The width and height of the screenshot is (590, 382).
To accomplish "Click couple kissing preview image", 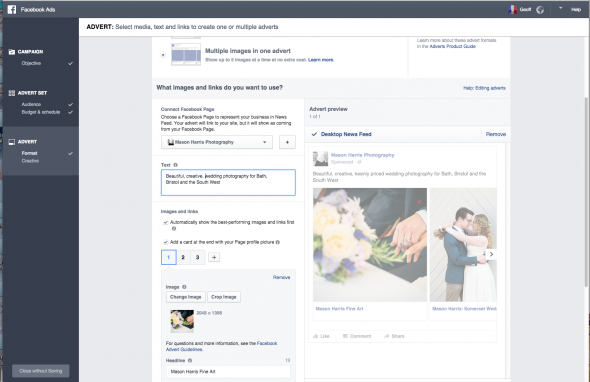I will pos(463,245).
